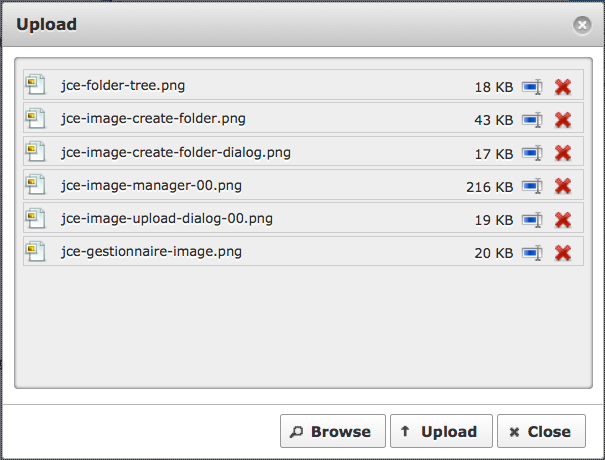This screenshot has width=605, height=460.
Task: Click the Browse button
Action: pos(333,431)
